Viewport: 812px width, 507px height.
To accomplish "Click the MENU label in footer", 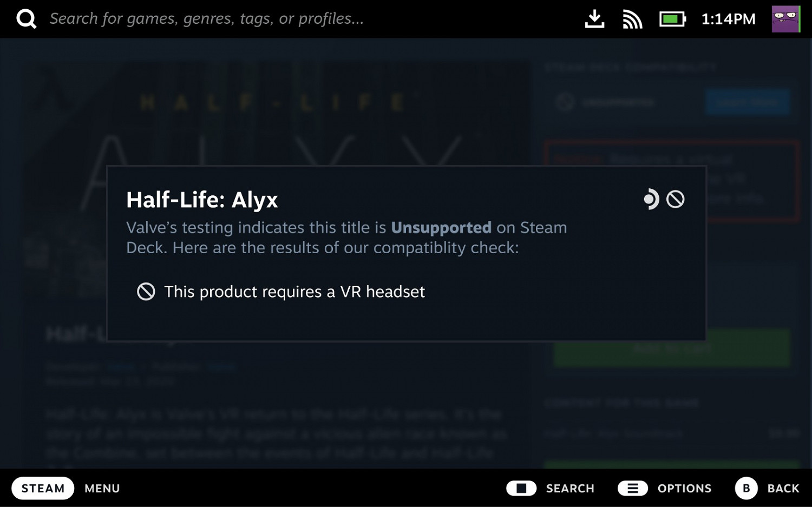I will [x=102, y=489].
